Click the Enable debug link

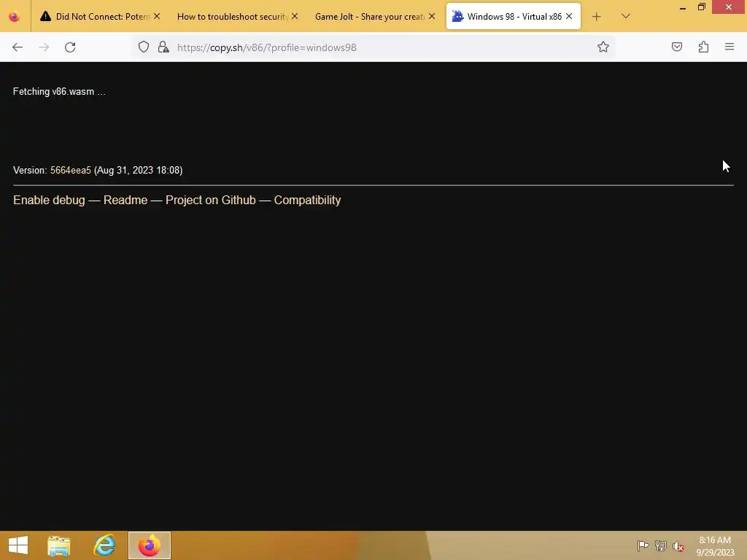pos(49,200)
